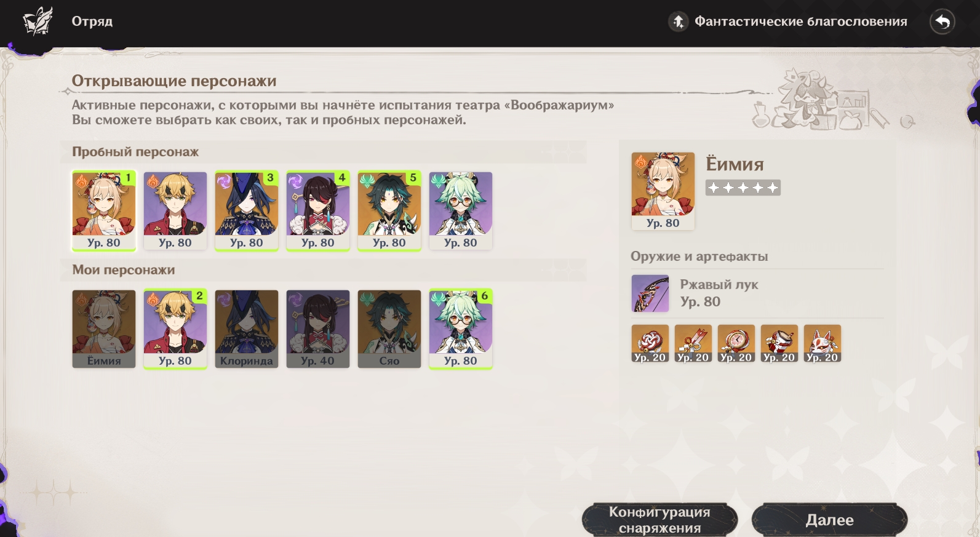The image size is (980, 537).
Task: Click the Далее button
Action: [830, 520]
